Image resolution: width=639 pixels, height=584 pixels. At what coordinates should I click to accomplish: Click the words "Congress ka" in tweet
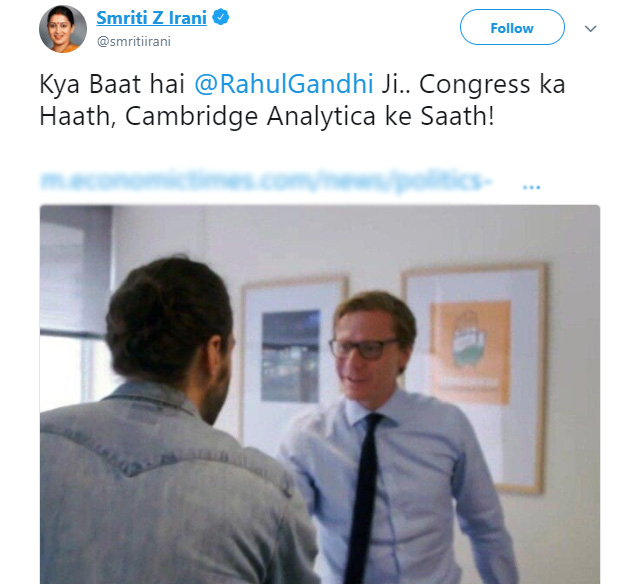click(x=492, y=84)
